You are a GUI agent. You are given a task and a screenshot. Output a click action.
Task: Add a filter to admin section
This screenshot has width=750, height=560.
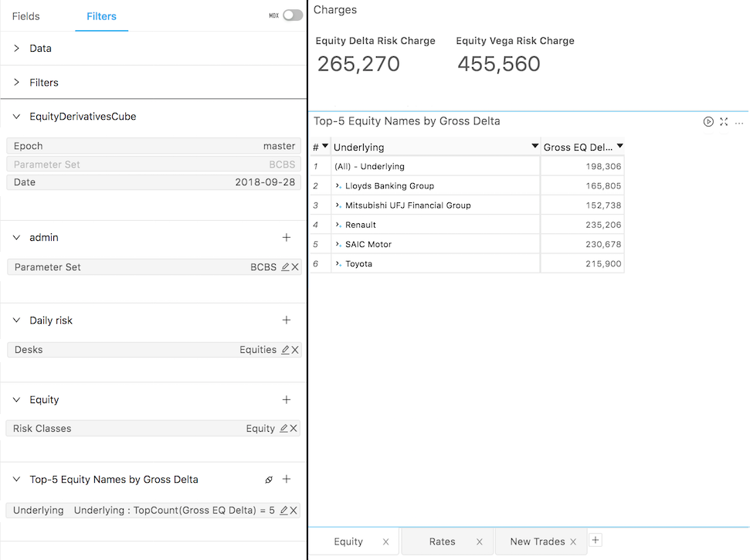[287, 238]
